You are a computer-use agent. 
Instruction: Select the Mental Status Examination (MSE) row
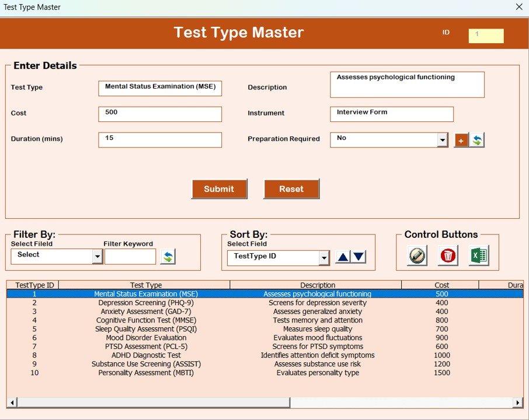coord(265,294)
